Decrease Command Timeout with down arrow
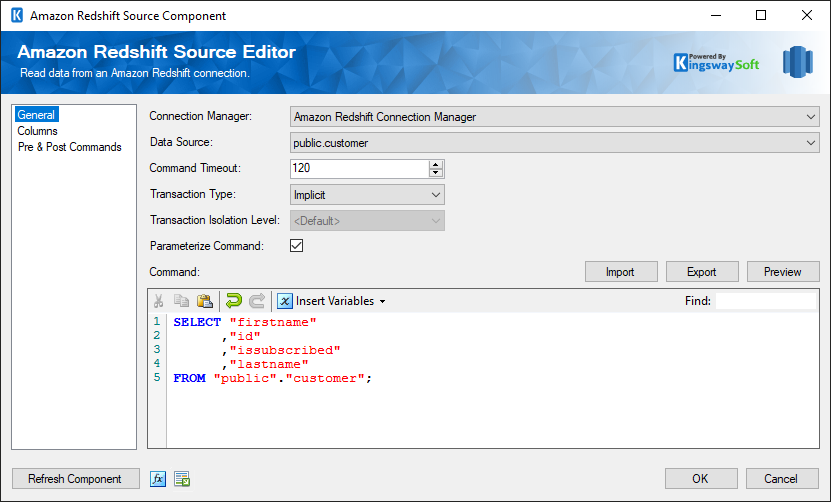The image size is (831, 502). click(436, 173)
